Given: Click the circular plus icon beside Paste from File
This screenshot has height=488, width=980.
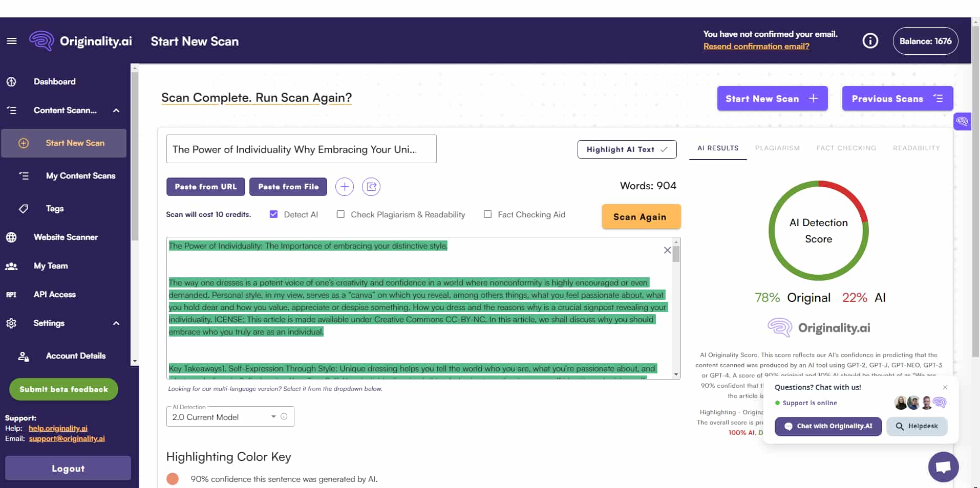Looking at the screenshot, I should coord(345,187).
